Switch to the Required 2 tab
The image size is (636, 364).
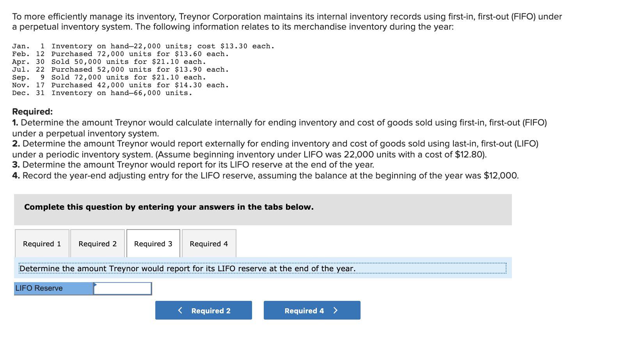(x=98, y=243)
